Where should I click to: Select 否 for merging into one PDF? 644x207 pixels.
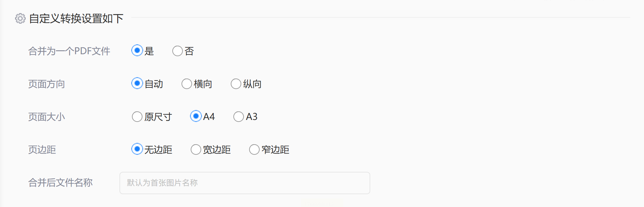coord(178,51)
